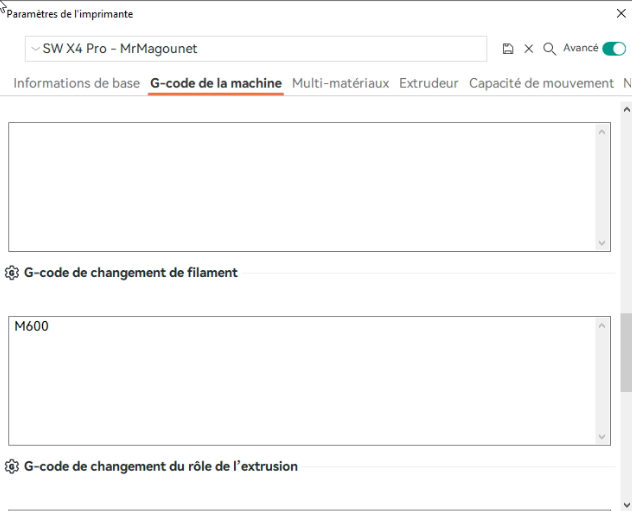Open Capacité de mouvement tab
The image size is (632, 511).
(x=541, y=83)
